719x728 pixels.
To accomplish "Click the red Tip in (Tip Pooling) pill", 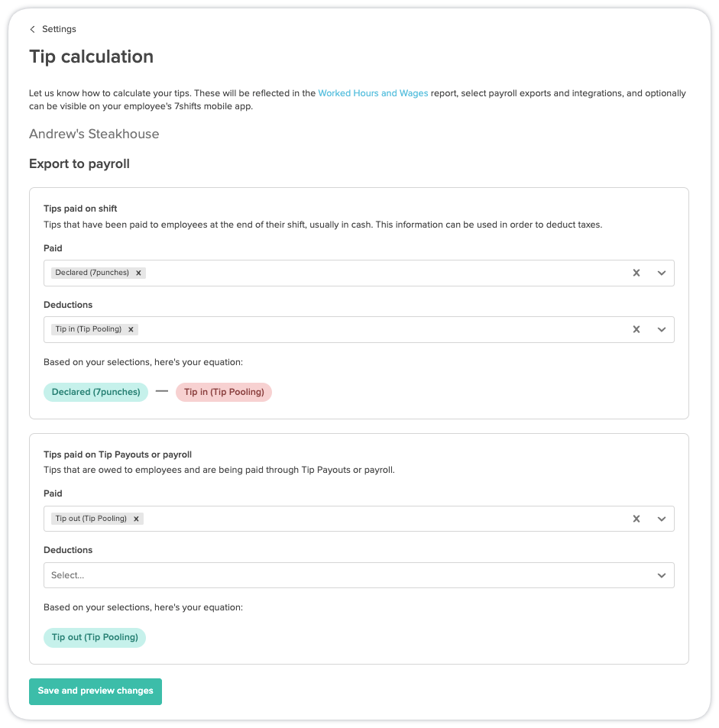I will click(x=224, y=392).
